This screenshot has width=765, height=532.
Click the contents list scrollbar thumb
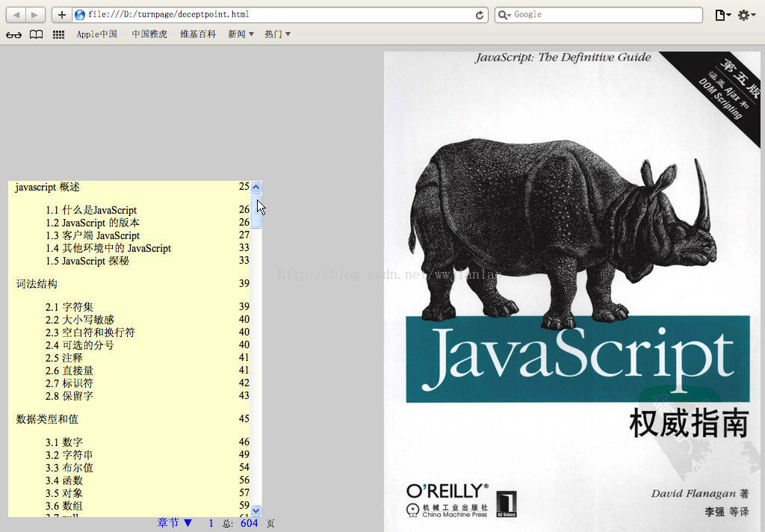tap(255, 211)
